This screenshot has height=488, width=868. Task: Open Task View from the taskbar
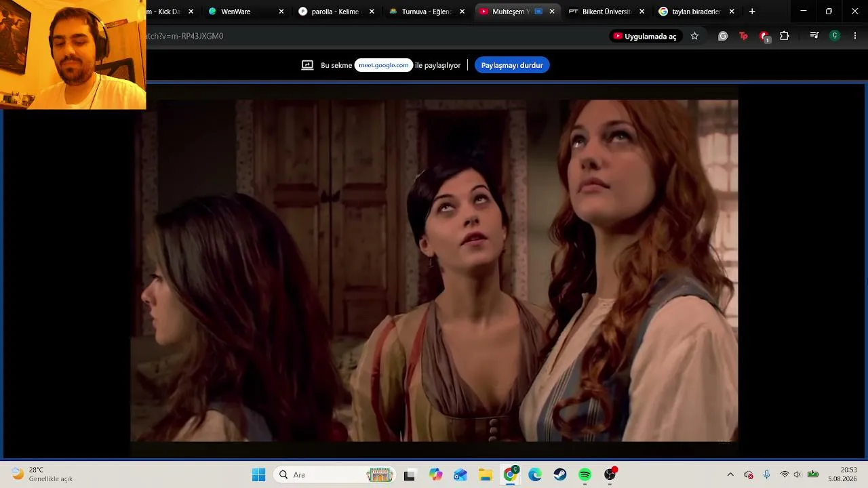[x=409, y=475]
